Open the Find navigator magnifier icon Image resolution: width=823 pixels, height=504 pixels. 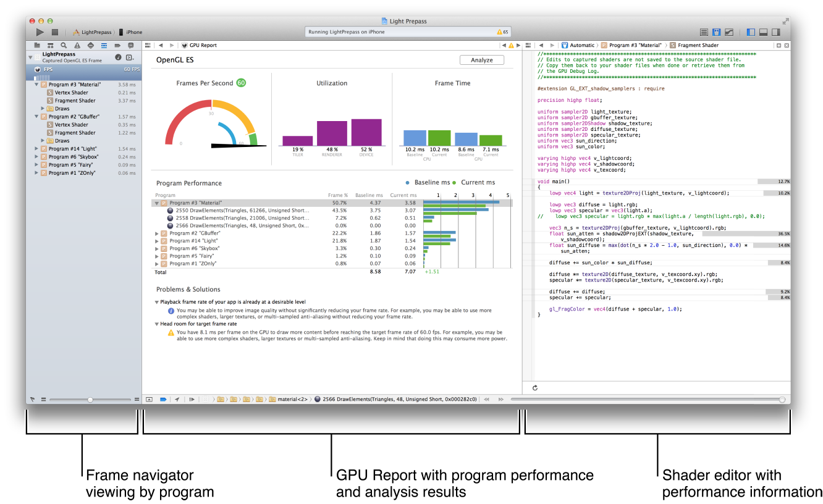64,46
